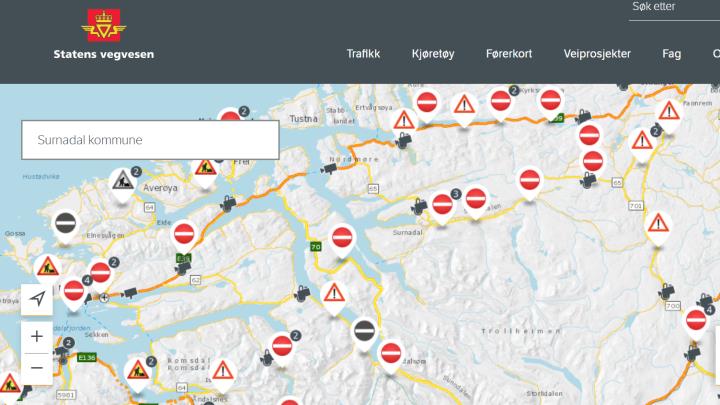The height and width of the screenshot is (405, 720).
Task: Zoom in the map with plus
Action: click(x=37, y=337)
